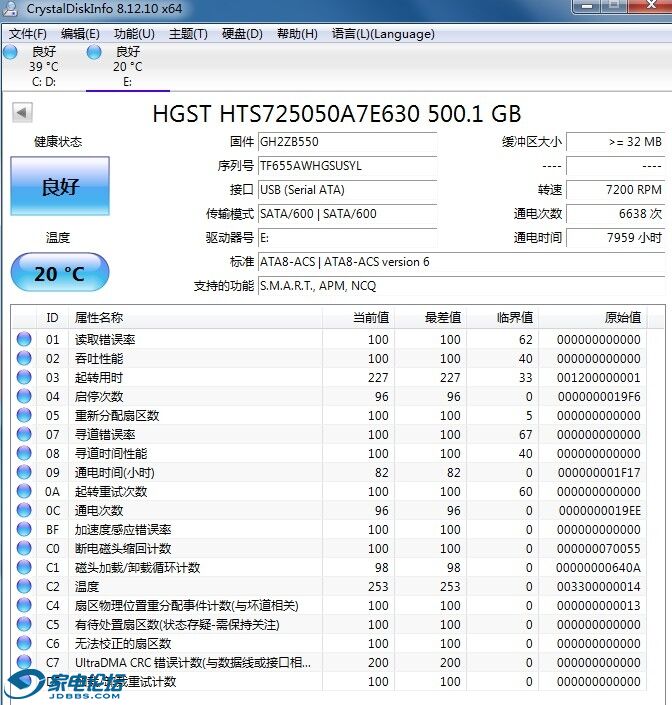The image size is (672, 705).
Task: Open the 语言(L)(Language) menu
Action: [x=383, y=34]
